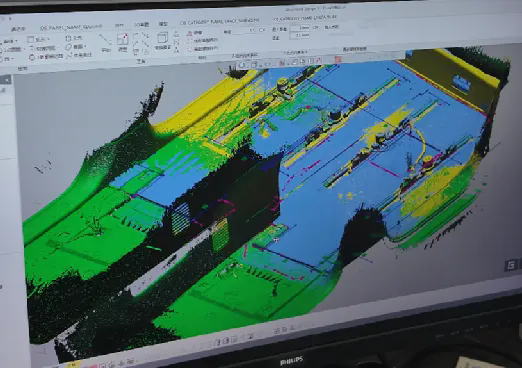Select the large cube transform tool
Image resolution: width=522 pixels, height=368 pixels.
click(x=162, y=37)
